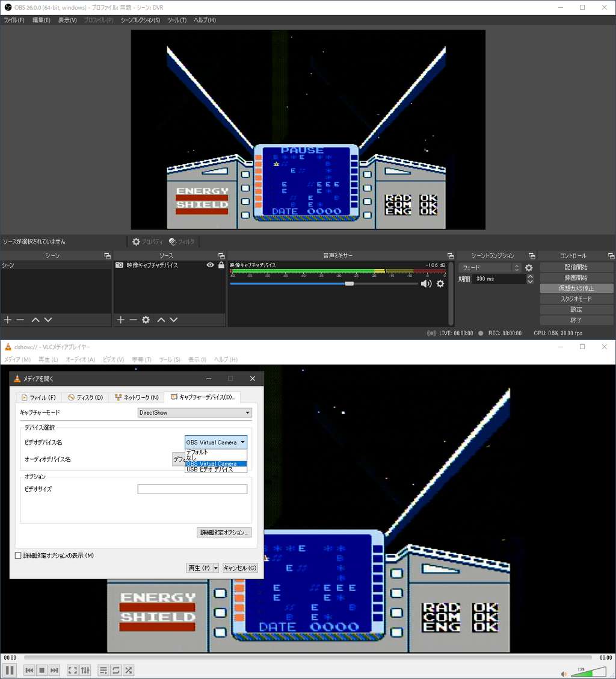Toggle fullscreen in VLC
Screen dimensions: 616x679
pyautogui.click(x=73, y=671)
